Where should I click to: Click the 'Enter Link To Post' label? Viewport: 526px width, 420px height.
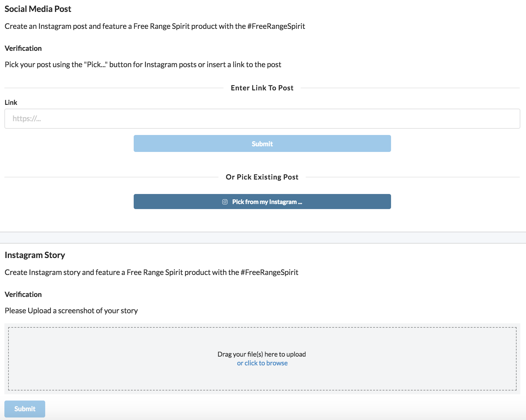tap(262, 88)
